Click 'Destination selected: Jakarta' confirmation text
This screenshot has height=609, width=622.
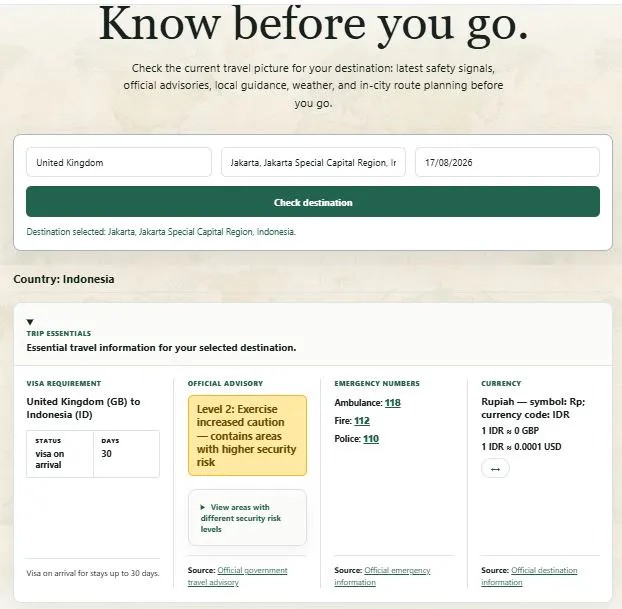pos(161,232)
